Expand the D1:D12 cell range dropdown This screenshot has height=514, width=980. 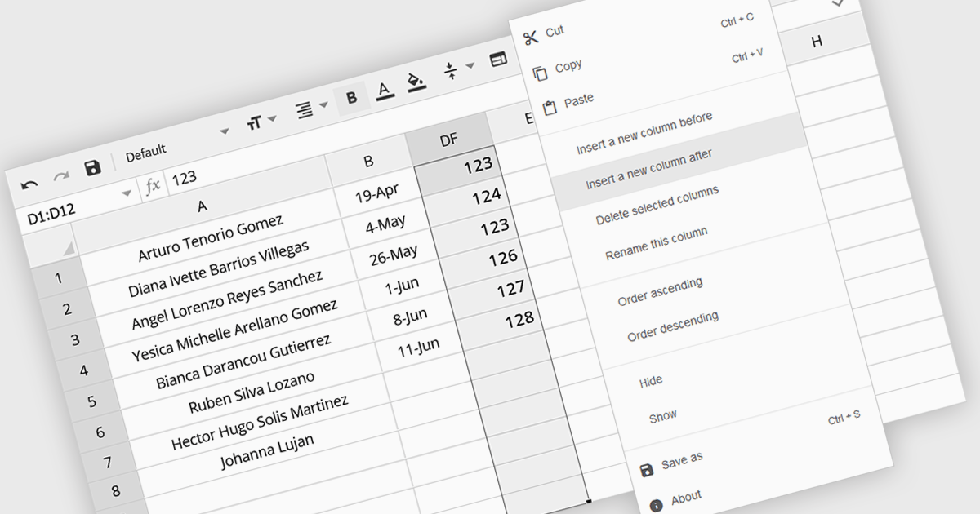pyautogui.click(x=127, y=193)
